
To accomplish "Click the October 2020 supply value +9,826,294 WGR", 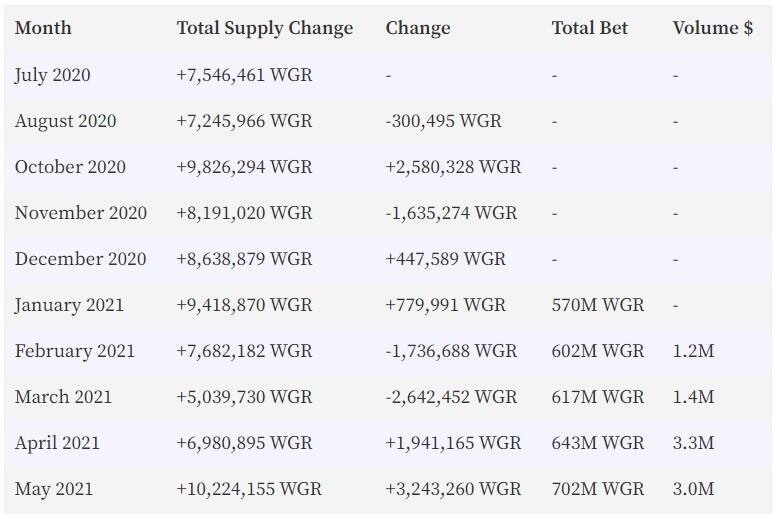I will point(244,167).
